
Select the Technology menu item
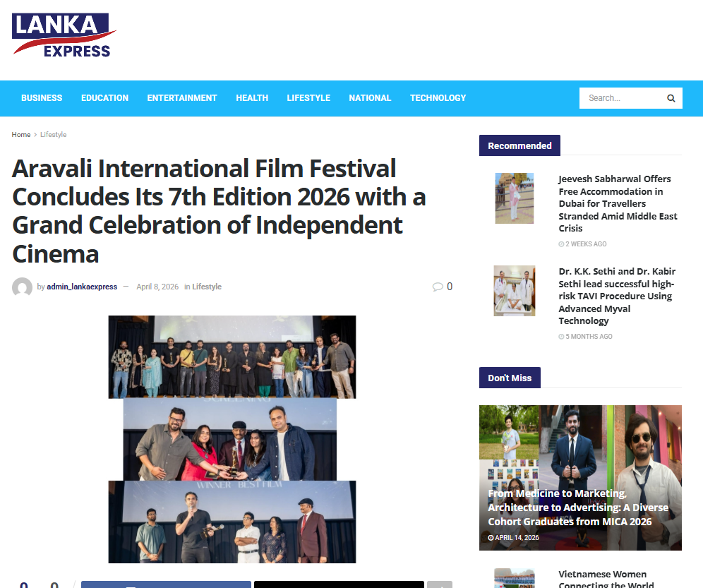coord(438,98)
